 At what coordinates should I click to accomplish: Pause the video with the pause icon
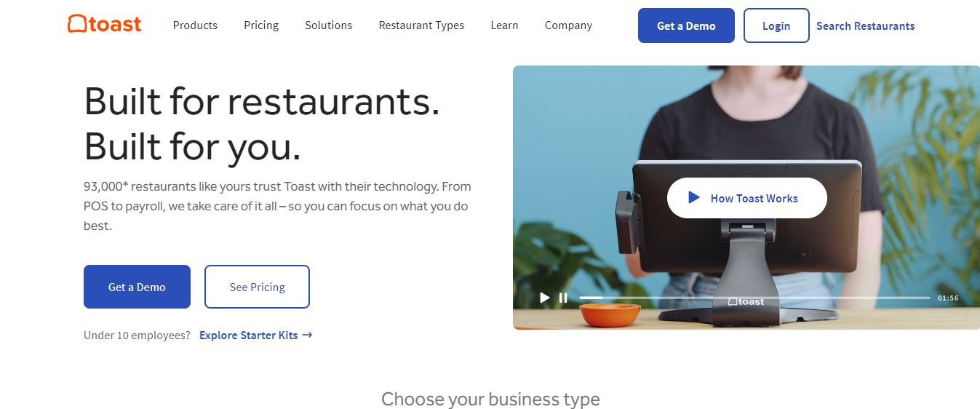[x=563, y=298]
